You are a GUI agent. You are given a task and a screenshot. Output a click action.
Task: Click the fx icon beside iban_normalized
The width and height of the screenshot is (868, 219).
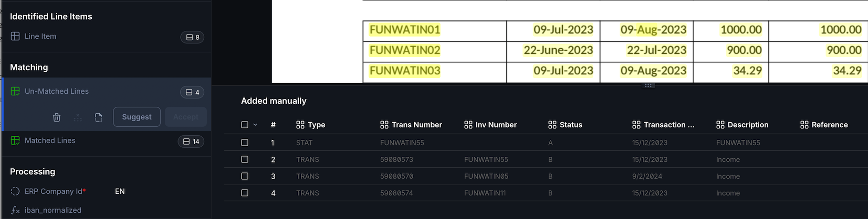click(15, 210)
